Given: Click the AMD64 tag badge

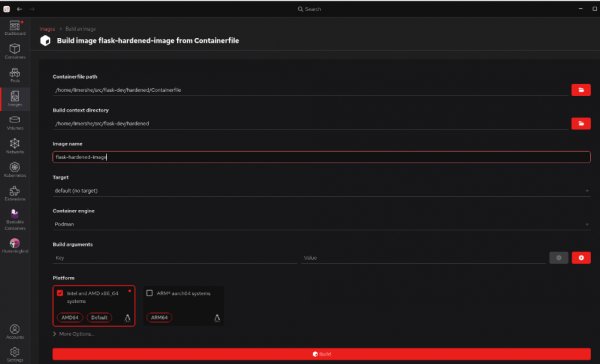Looking at the screenshot, I should 70,318.
